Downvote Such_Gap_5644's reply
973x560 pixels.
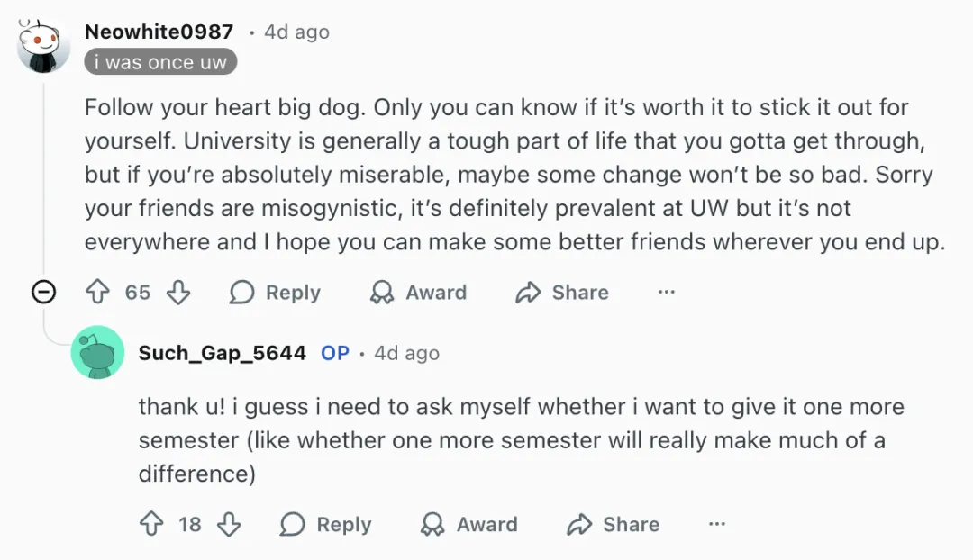[230, 525]
